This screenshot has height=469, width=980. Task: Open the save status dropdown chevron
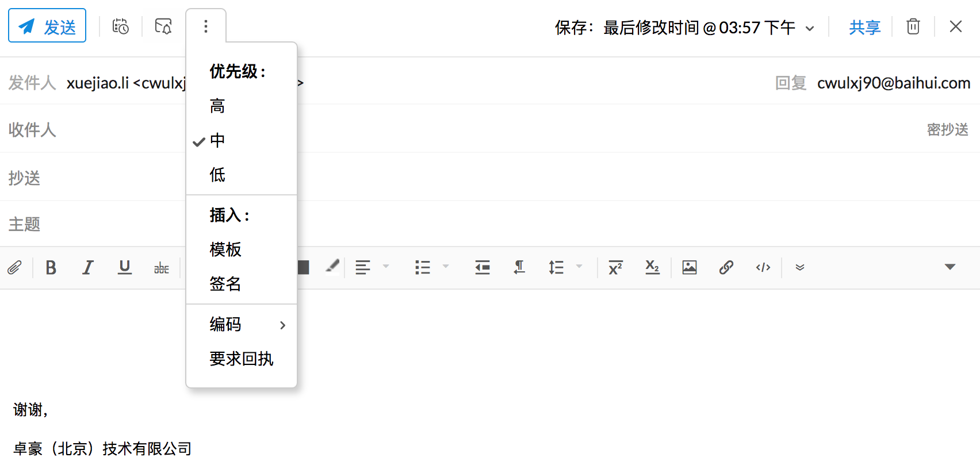point(810,28)
